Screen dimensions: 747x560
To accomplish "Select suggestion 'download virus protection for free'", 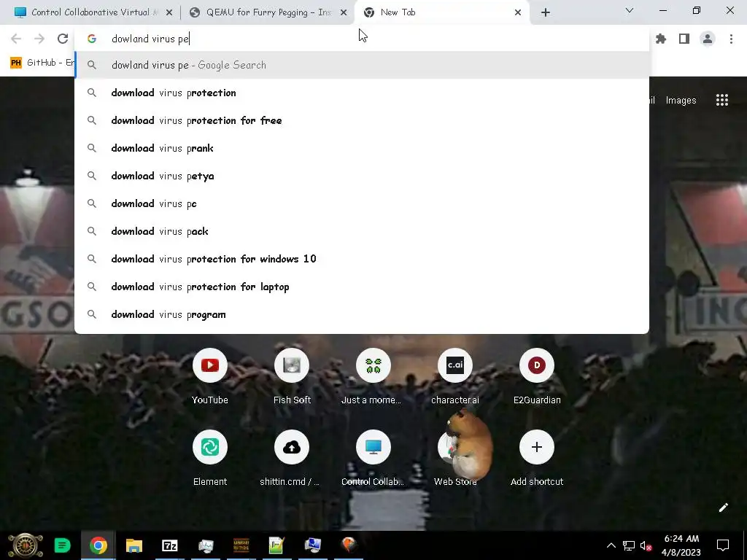I will click(x=362, y=120).
